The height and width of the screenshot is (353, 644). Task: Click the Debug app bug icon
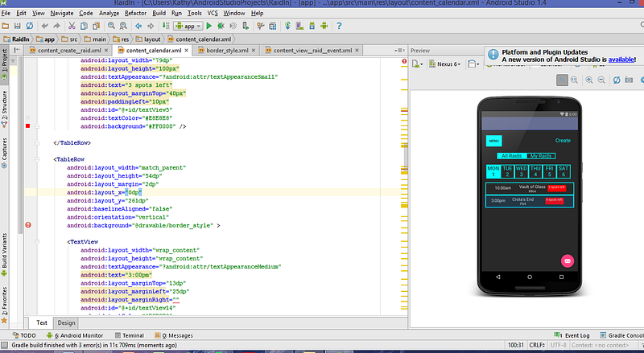[x=221, y=26]
